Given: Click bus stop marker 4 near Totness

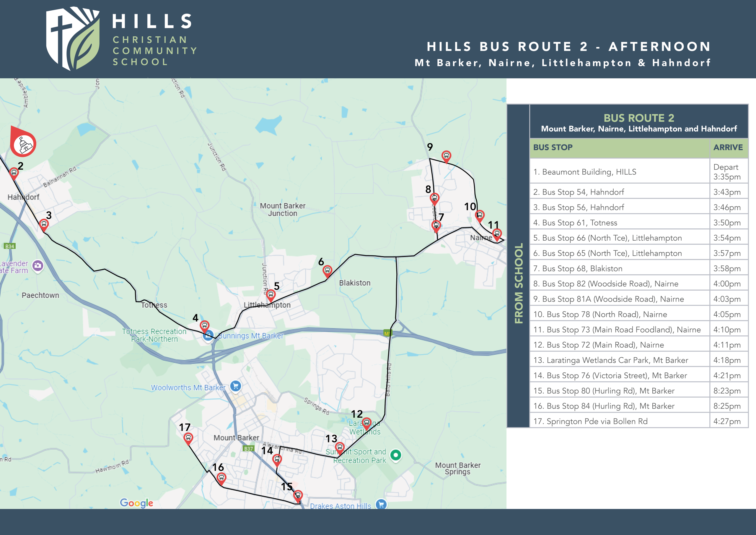Looking at the screenshot, I should (204, 327).
